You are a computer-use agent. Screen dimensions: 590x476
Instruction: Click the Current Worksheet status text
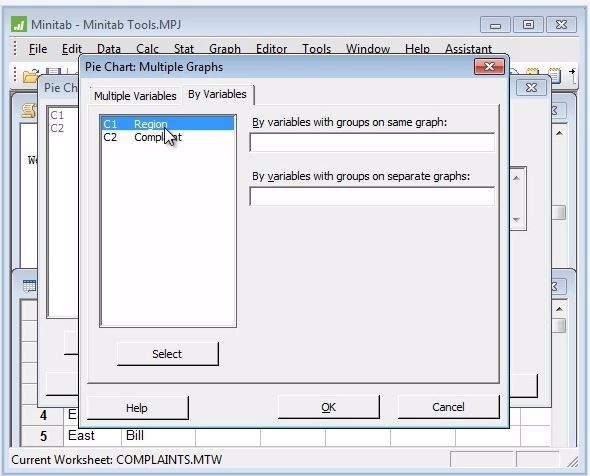[117, 459]
